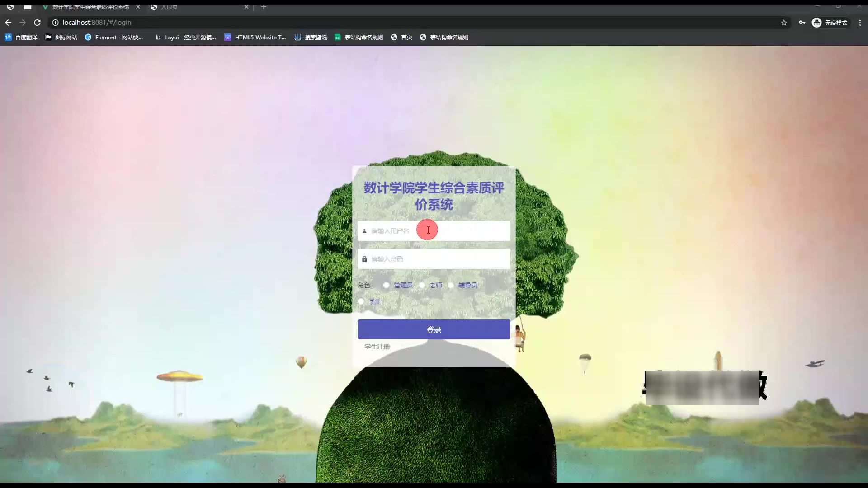Open a new tab with plus icon
The image size is (868, 488).
264,7
